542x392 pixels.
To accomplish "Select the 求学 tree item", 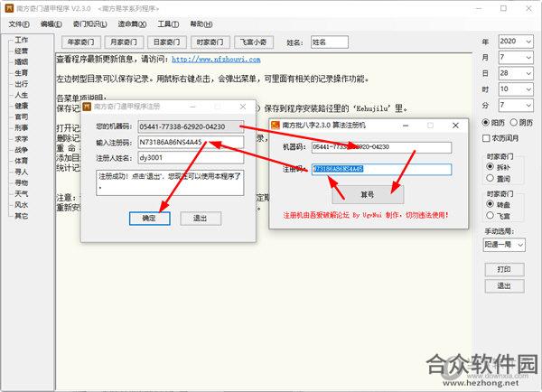I will tap(22, 139).
